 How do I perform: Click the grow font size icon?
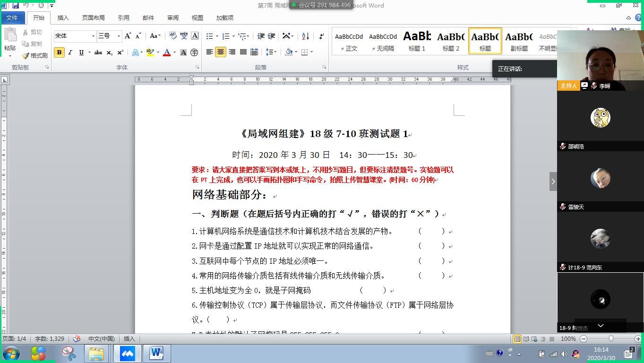point(128,36)
